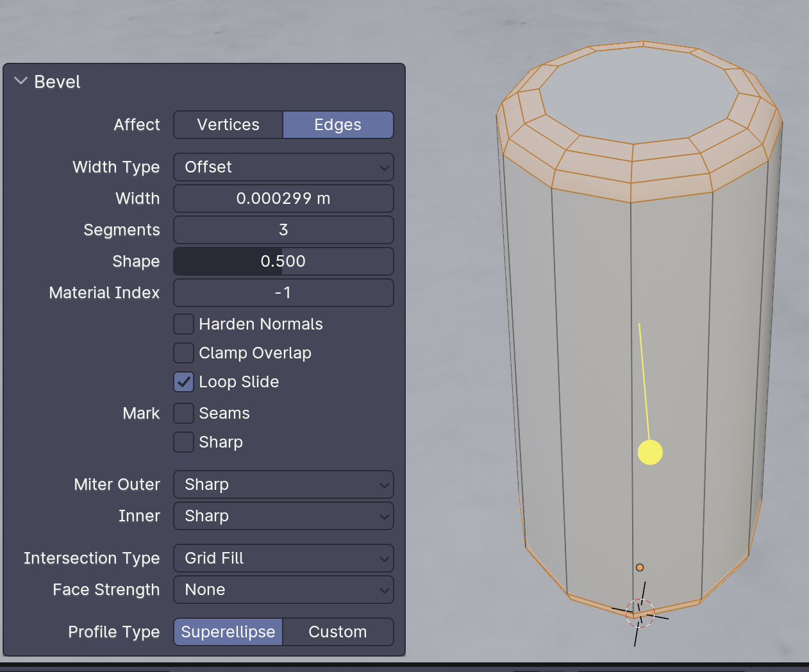Click the Segments number field

(x=283, y=230)
